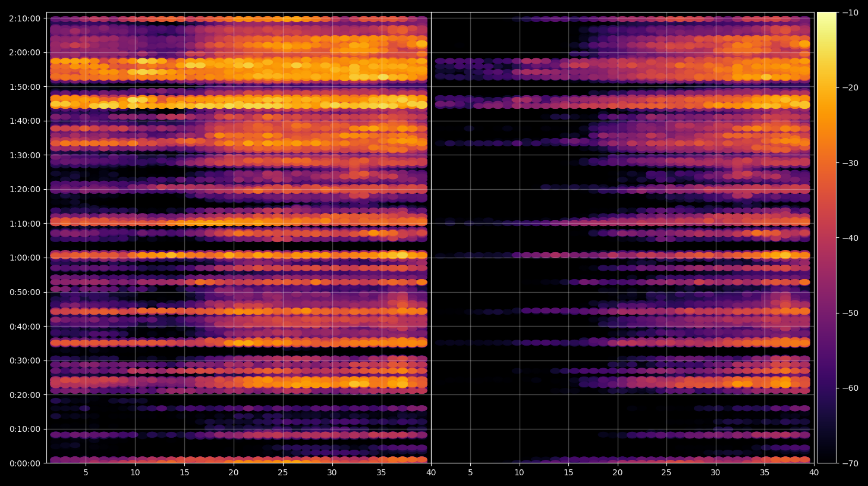Click the 0:10:00 time axis label

(x=24, y=429)
